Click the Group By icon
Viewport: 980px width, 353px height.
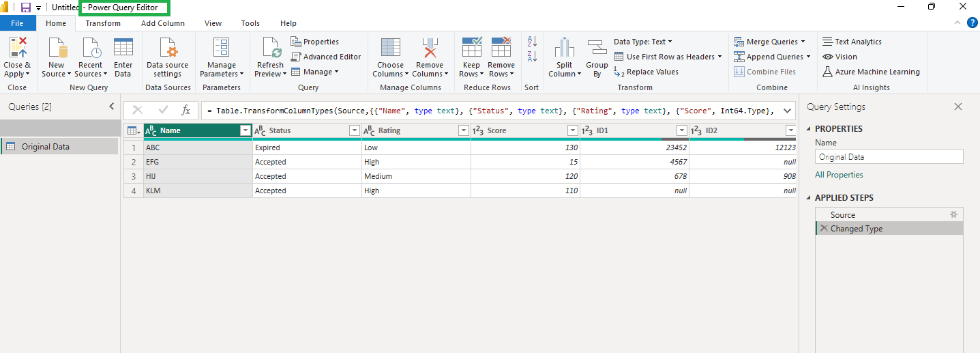pyautogui.click(x=597, y=48)
